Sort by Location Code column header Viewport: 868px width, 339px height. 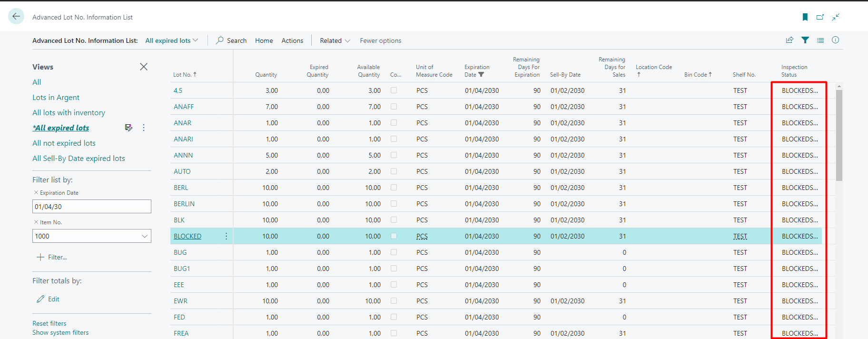coord(654,70)
